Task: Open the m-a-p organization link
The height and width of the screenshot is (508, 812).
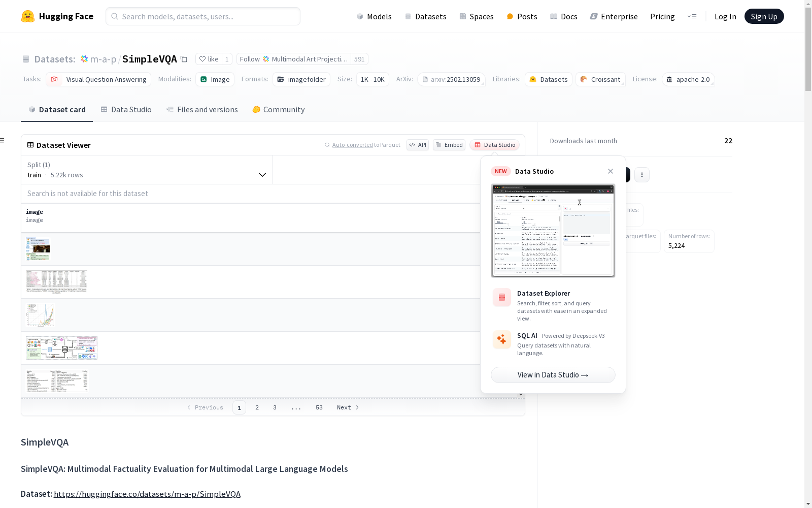Action: pyautogui.click(x=103, y=59)
